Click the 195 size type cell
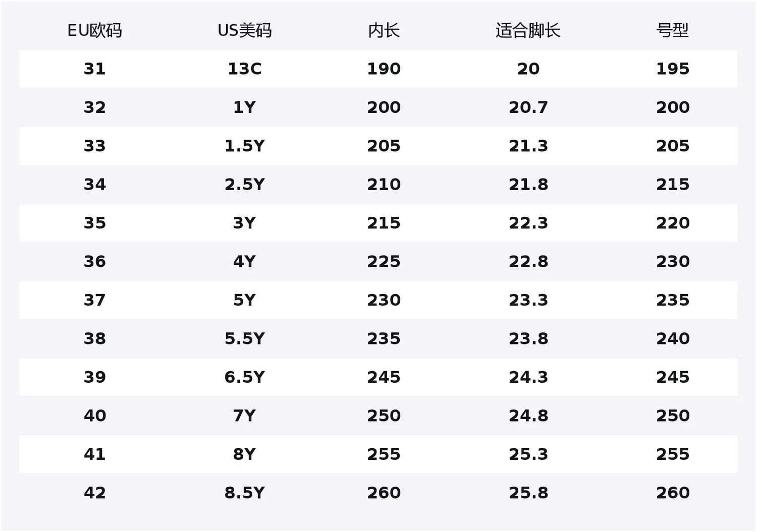 (x=672, y=69)
